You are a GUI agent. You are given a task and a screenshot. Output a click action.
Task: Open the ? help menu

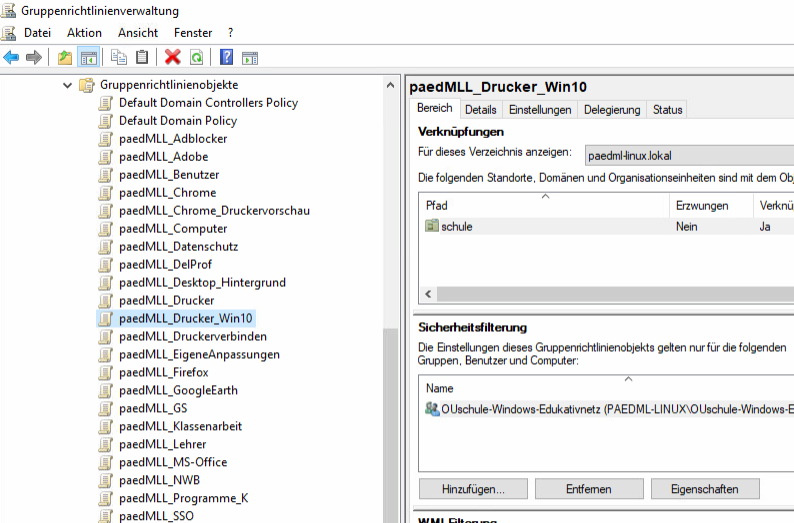[x=230, y=33]
